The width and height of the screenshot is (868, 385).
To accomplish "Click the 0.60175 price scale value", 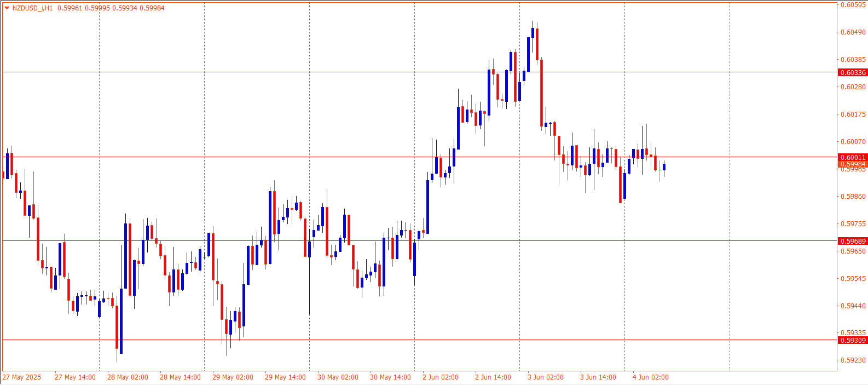I will (x=853, y=114).
